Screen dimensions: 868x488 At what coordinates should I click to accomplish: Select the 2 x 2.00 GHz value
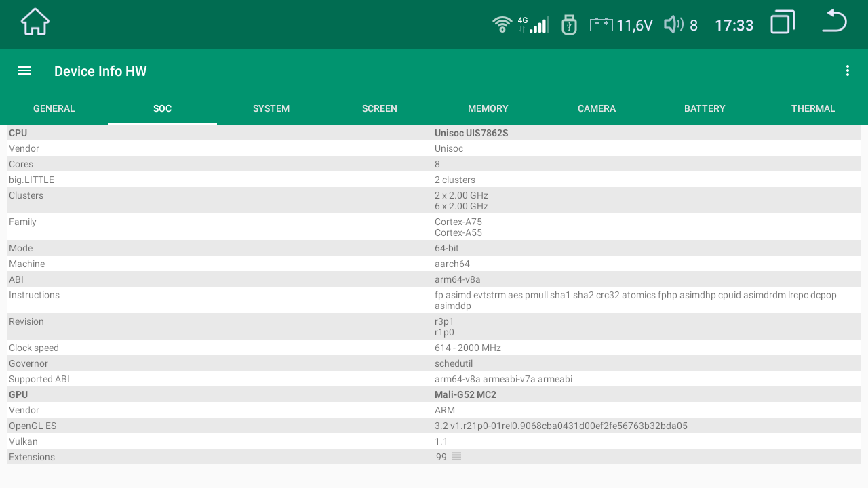click(x=461, y=195)
